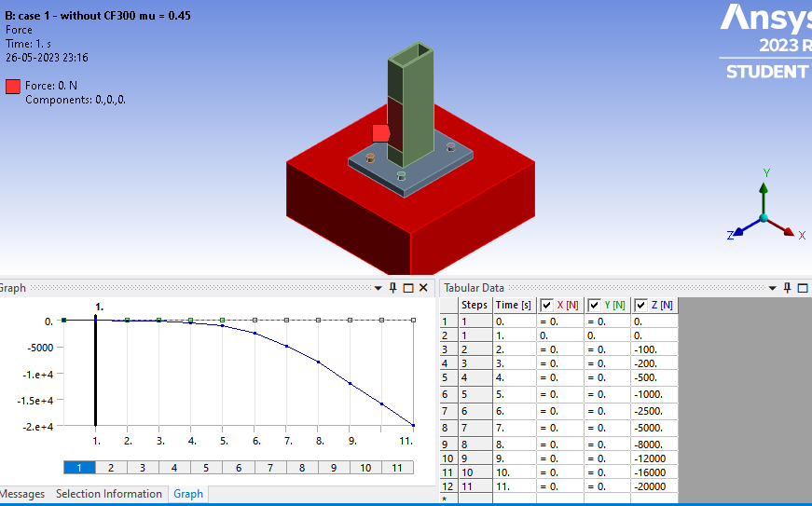Image resolution: width=812 pixels, height=506 pixels.
Task: Uncheck the X [N] column checkbox
Action: (x=547, y=306)
